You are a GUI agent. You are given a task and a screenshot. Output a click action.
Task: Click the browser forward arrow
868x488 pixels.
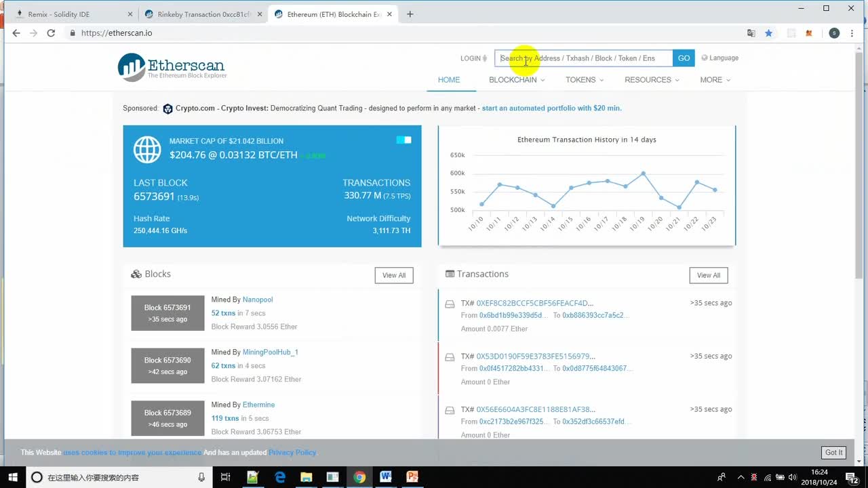pos(33,33)
